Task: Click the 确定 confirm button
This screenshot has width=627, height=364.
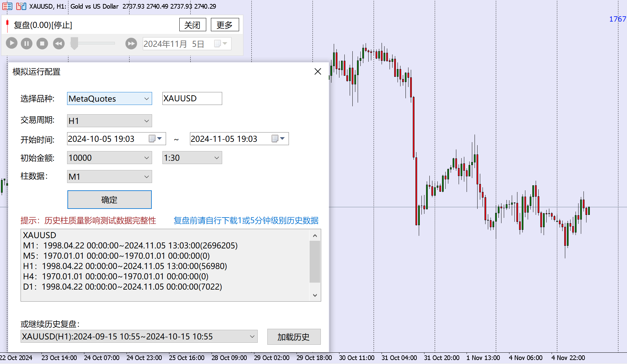Action: tap(109, 200)
